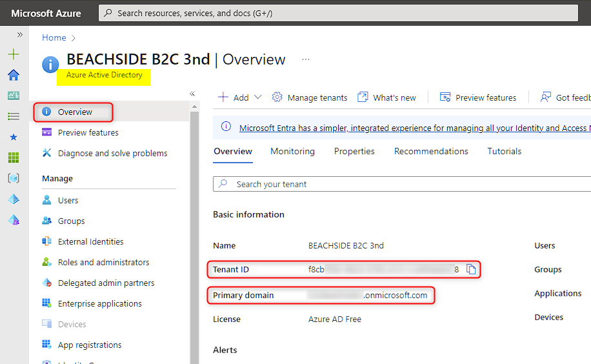The image size is (591, 364).
Task: Click the blue diamond Azure AD icon
Action: tap(14, 199)
